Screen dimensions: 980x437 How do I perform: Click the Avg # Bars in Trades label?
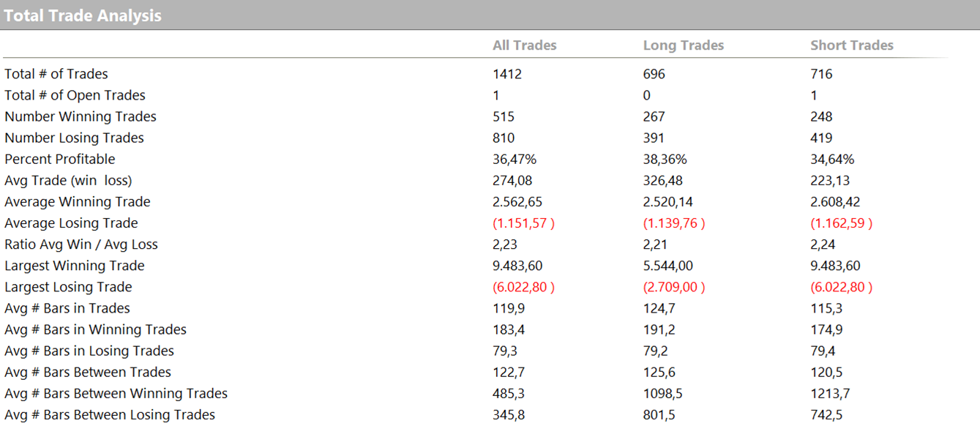coord(67,308)
